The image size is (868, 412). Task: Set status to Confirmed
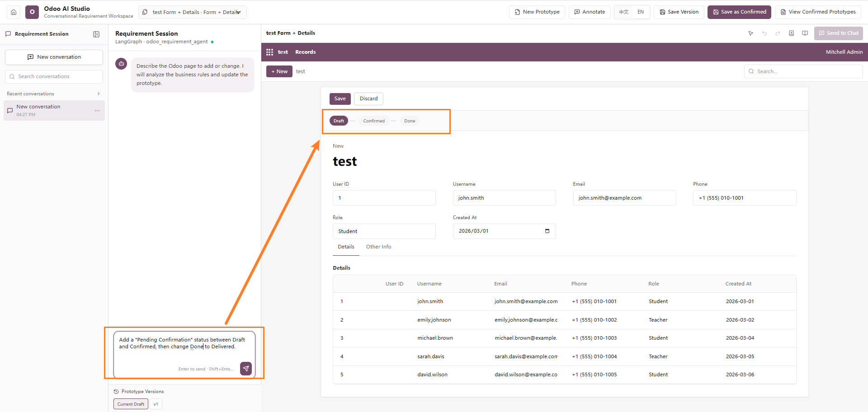[374, 121]
